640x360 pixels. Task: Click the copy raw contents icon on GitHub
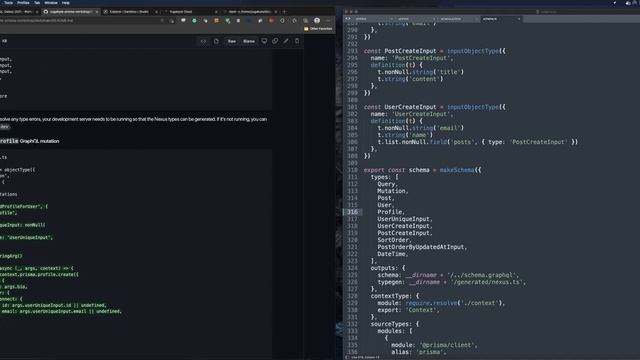tap(275, 41)
